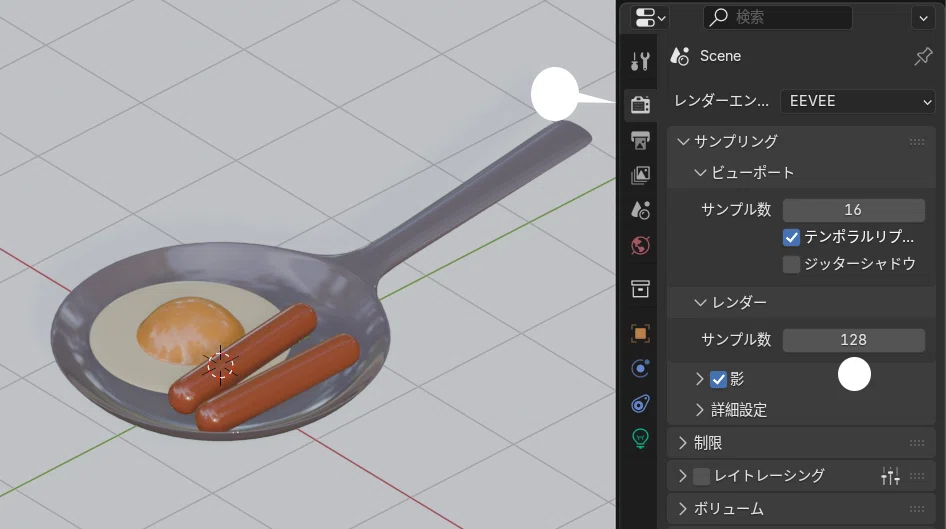This screenshot has width=946, height=529.
Task: Collapse the ビューポート subpanel
Action: click(700, 173)
